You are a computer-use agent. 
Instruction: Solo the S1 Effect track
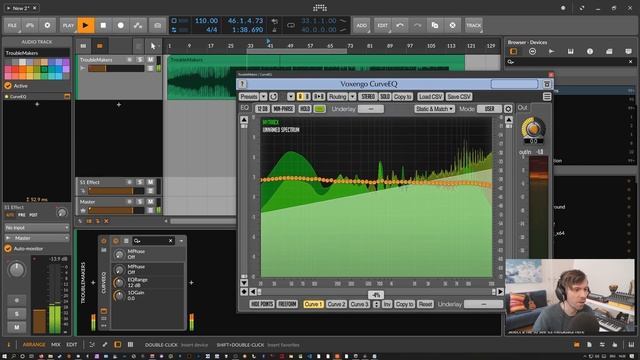click(x=140, y=182)
